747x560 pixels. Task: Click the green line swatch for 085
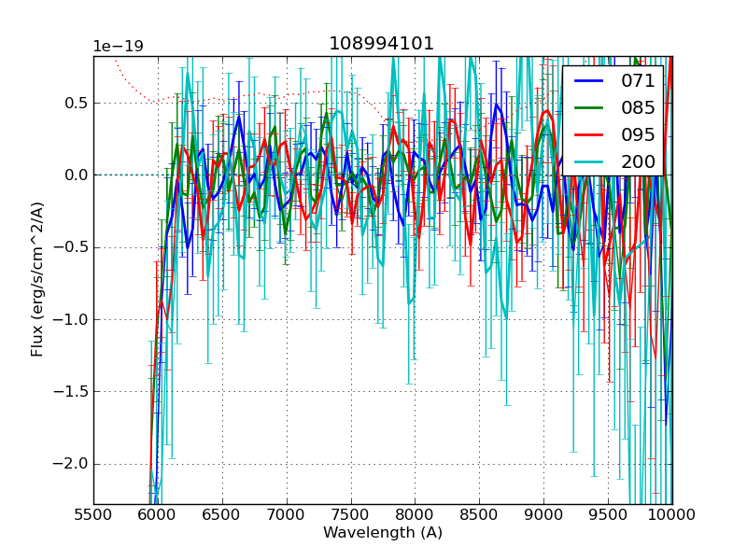pos(589,108)
